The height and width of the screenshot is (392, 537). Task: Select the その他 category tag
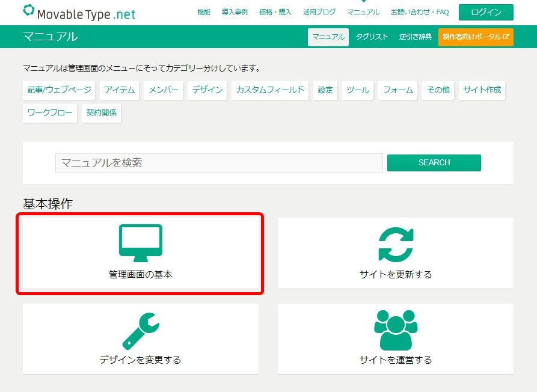[438, 90]
